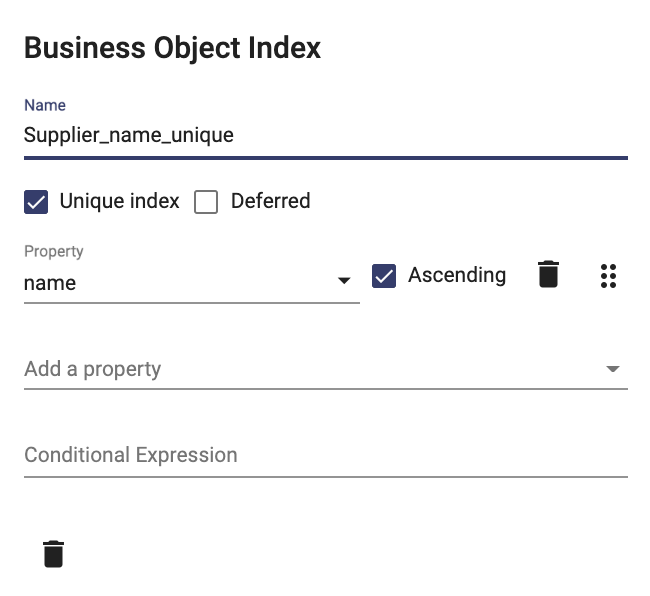Click the drag handle dots icon
The image size is (650, 596).
click(x=608, y=276)
